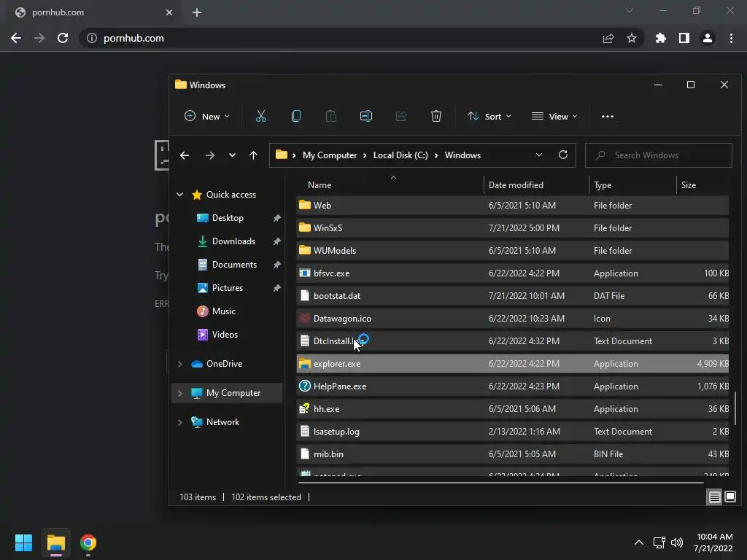Click the Cut scissors icon in Explorer toolbar
Viewport: 747px width, 560px height.
(261, 116)
